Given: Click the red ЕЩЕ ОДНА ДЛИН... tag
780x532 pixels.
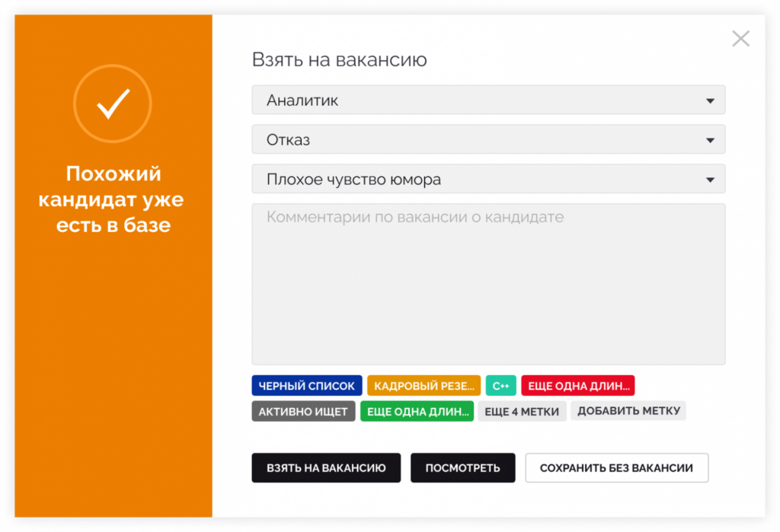Looking at the screenshot, I should click(x=578, y=386).
